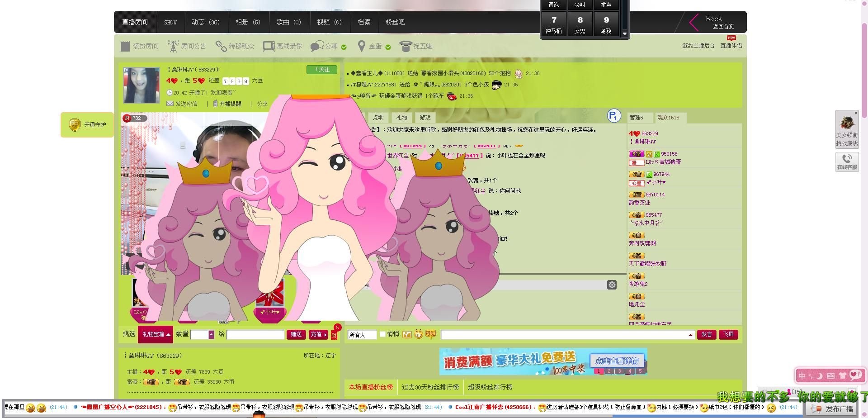
Task: Open 本场直播粉丝榜 ranking tab
Action: pos(371,387)
